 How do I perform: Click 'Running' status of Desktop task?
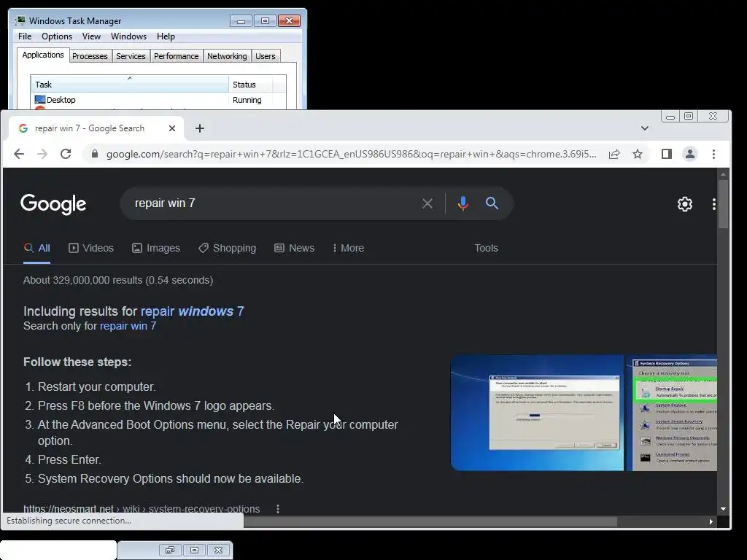(247, 100)
